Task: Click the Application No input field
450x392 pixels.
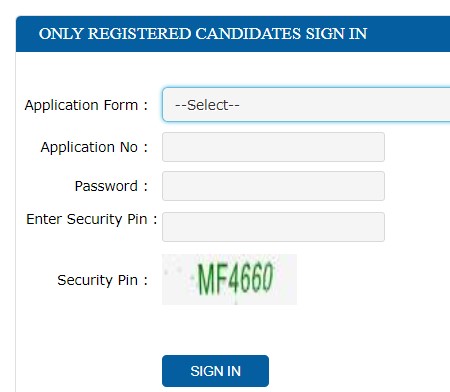Action: (273, 147)
